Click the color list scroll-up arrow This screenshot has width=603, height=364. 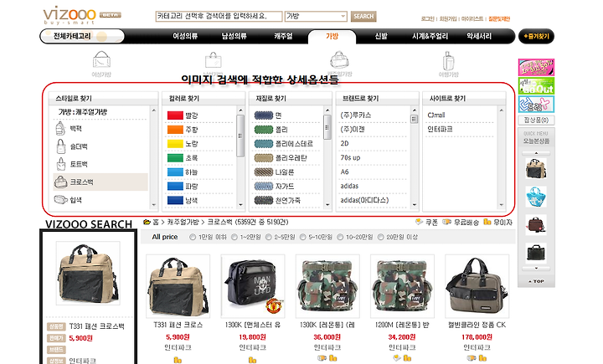[240, 110]
